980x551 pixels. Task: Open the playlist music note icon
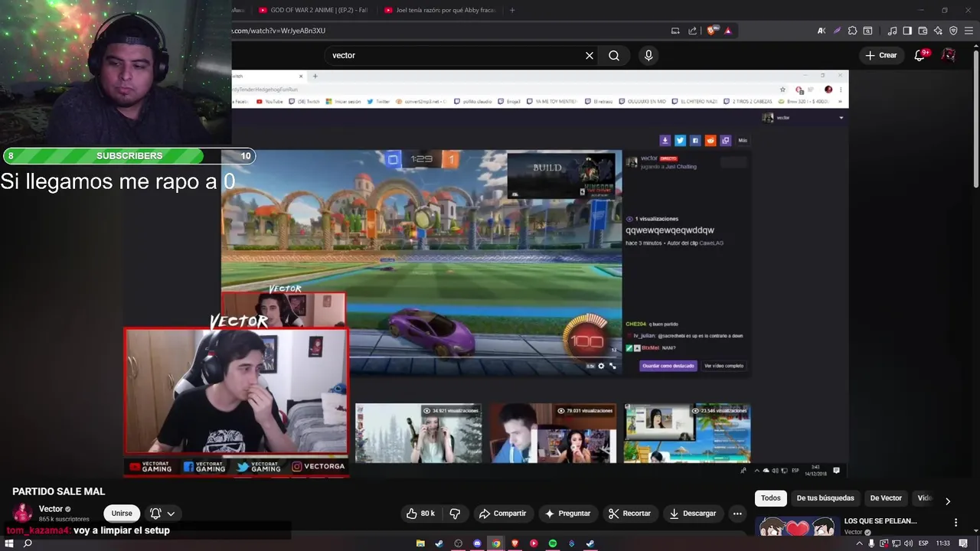tap(892, 31)
